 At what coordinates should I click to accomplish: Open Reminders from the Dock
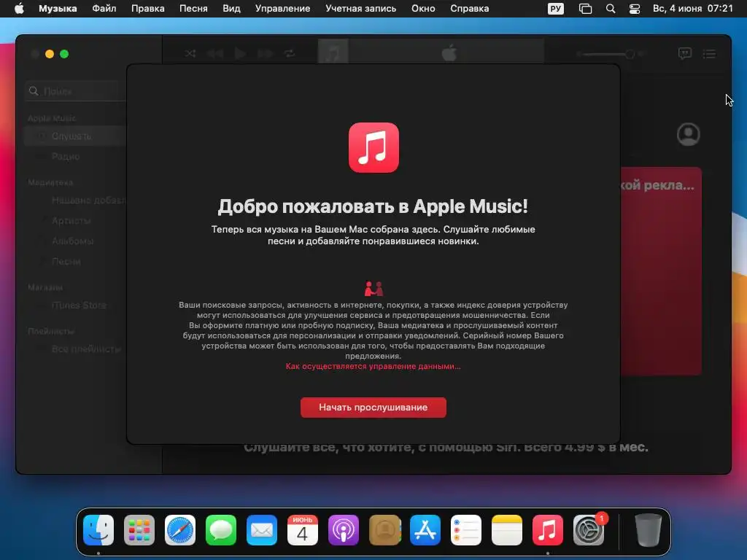(466, 530)
